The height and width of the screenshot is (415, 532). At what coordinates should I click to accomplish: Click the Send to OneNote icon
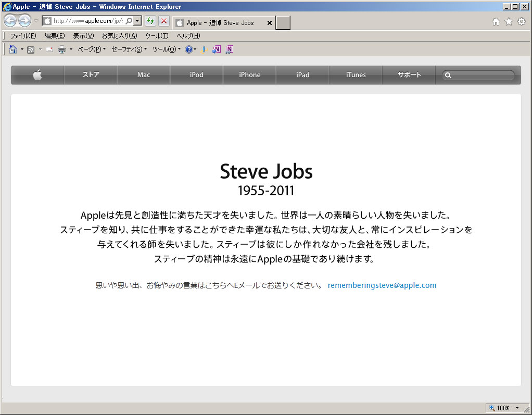[217, 49]
